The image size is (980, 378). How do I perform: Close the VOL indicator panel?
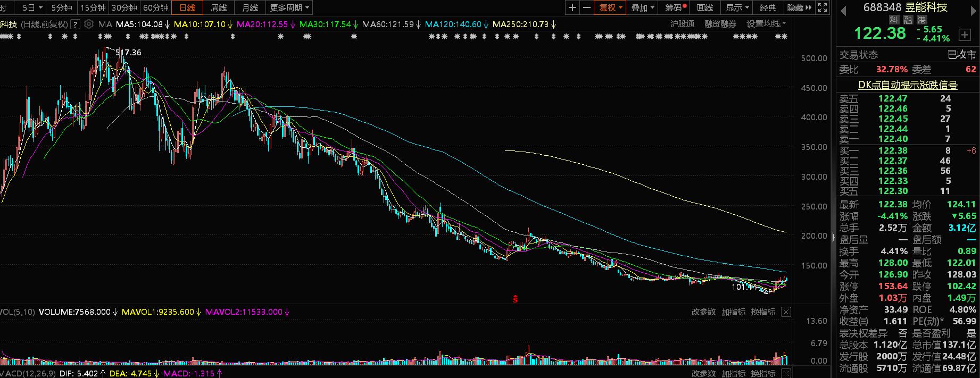click(786, 312)
